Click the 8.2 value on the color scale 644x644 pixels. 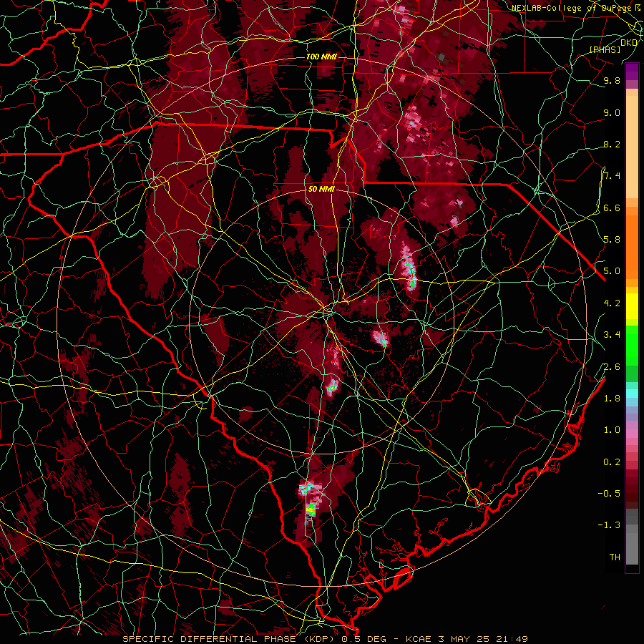tap(612, 144)
